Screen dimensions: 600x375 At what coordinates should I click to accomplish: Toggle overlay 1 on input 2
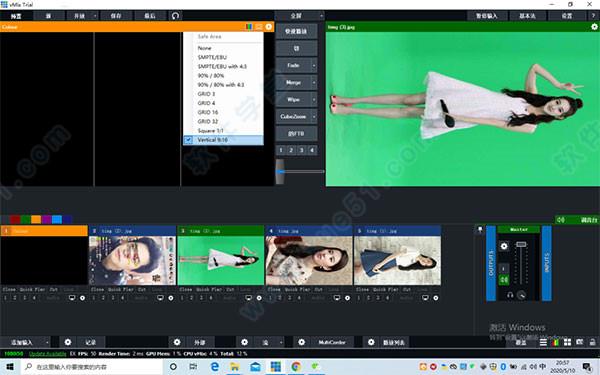94,298
